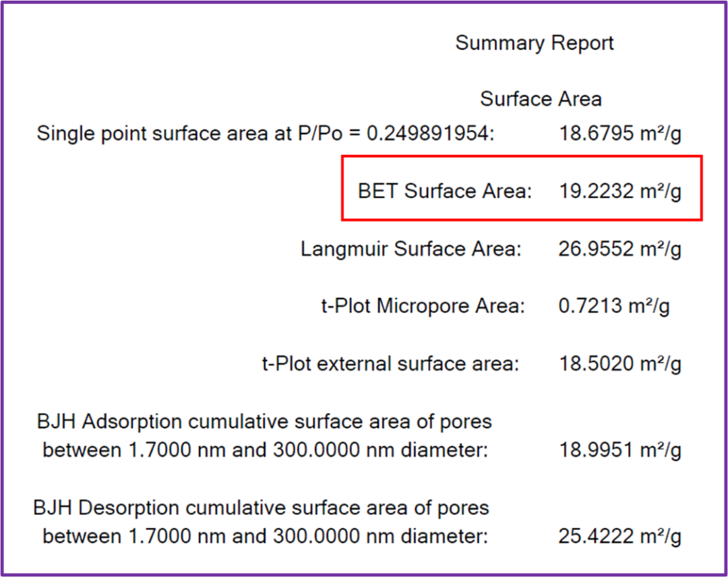Click the pore diameter range under BJH Desorption
The height and width of the screenshot is (577, 728).
coord(264,537)
